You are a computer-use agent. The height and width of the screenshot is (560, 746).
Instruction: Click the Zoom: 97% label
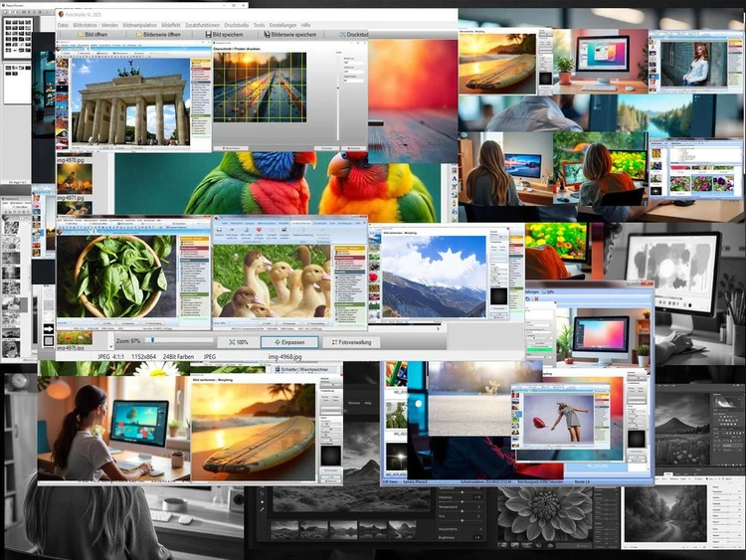(128, 341)
